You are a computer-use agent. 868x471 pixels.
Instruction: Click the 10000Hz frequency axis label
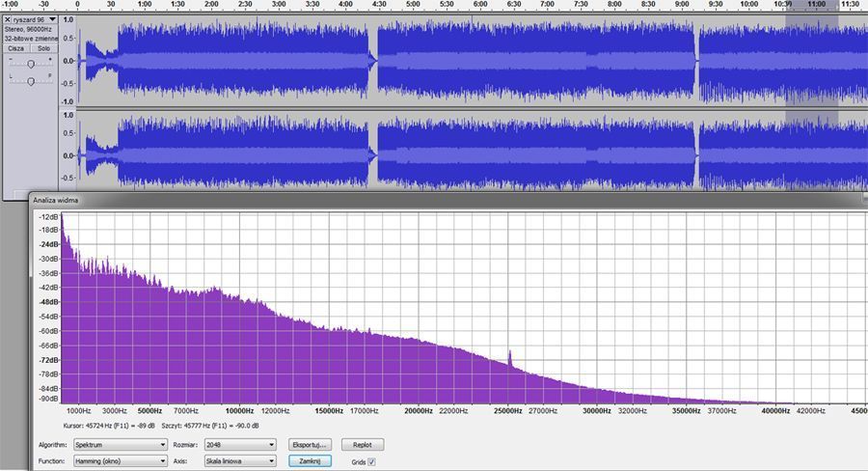coord(240,411)
